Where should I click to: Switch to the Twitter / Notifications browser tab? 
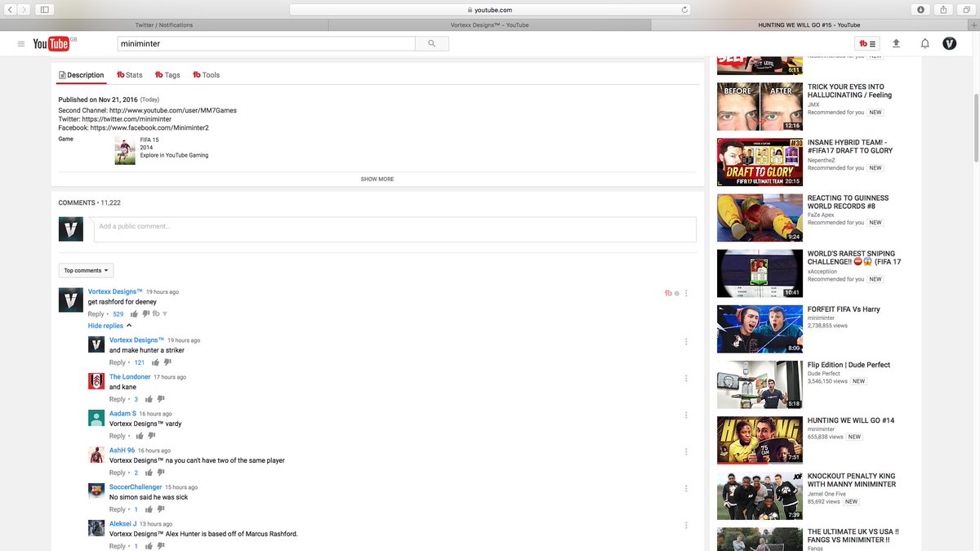(163, 24)
